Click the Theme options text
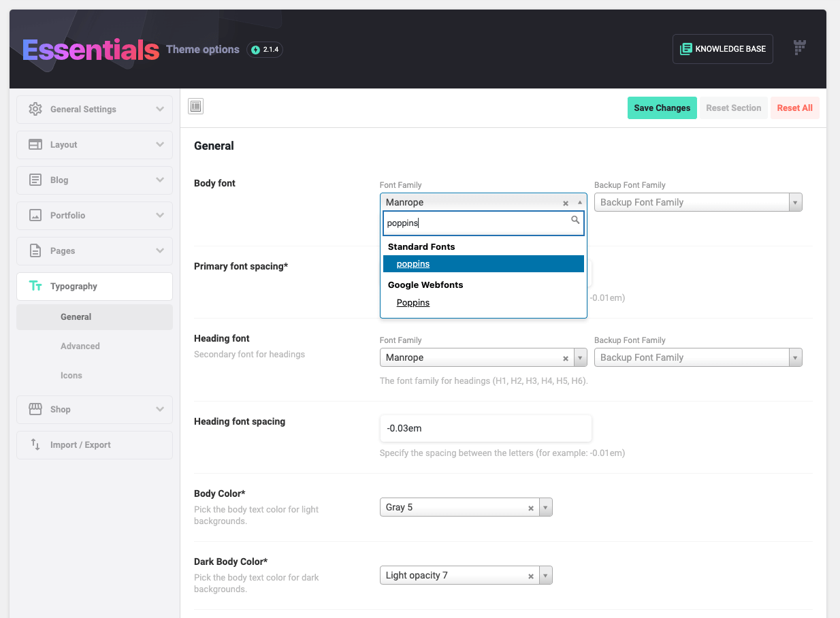This screenshot has width=840, height=618. (x=203, y=50)
